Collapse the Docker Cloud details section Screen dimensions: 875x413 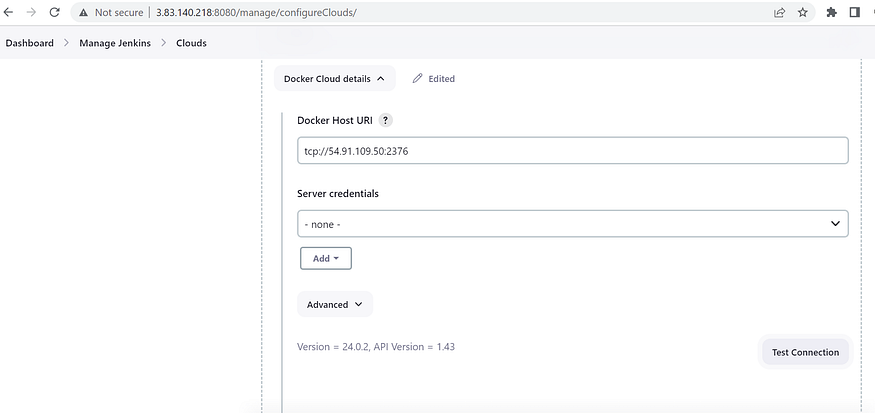334,79
